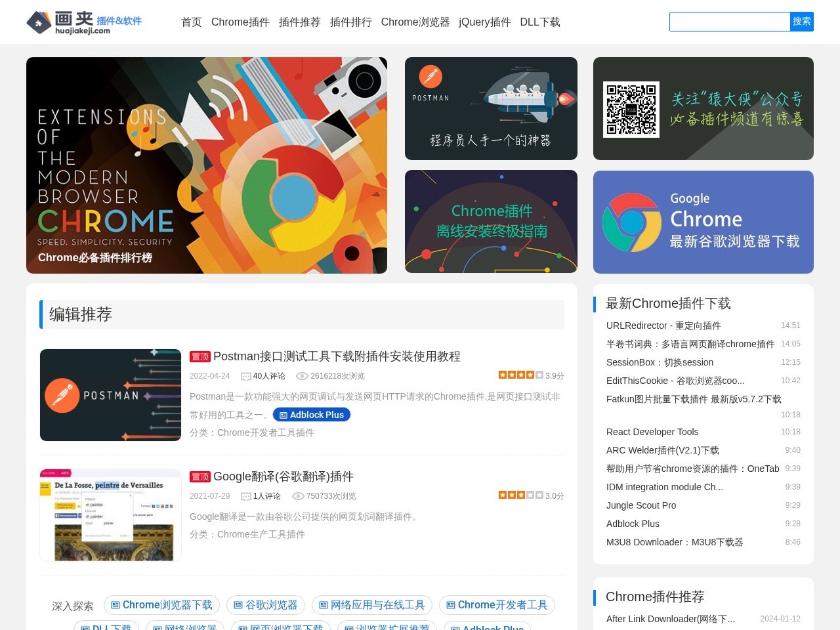This screenshot has width=840, height=630.
Task: Open 半卷书词典 translation plugin link
Action: coord(690,344)
